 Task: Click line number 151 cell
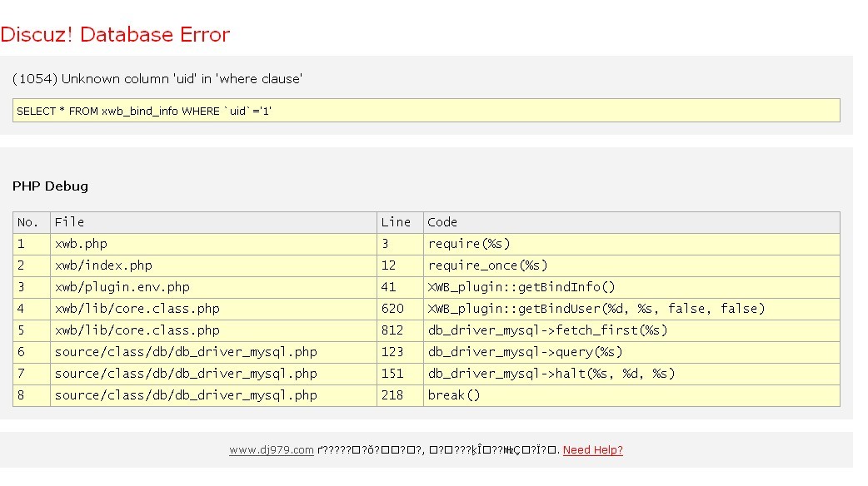[400, 373]
